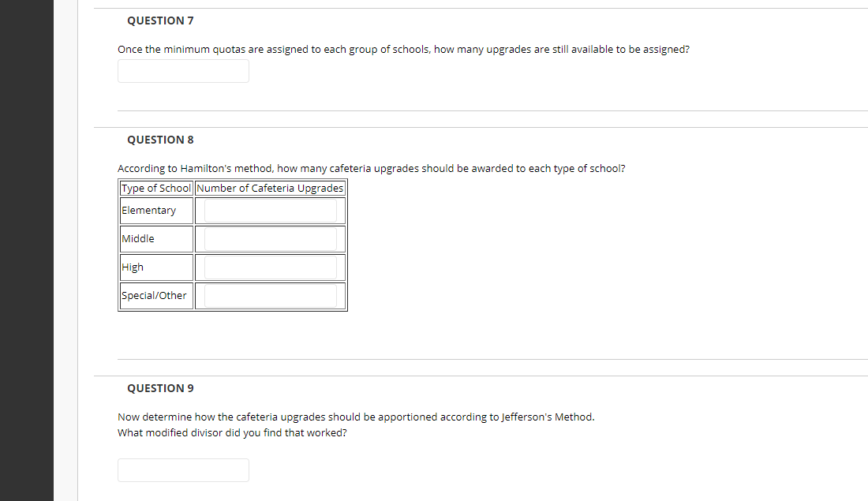868x501 pixels.
Task: Click the Question 9 modified divisor input field
Action: click(x=182, y=470)
